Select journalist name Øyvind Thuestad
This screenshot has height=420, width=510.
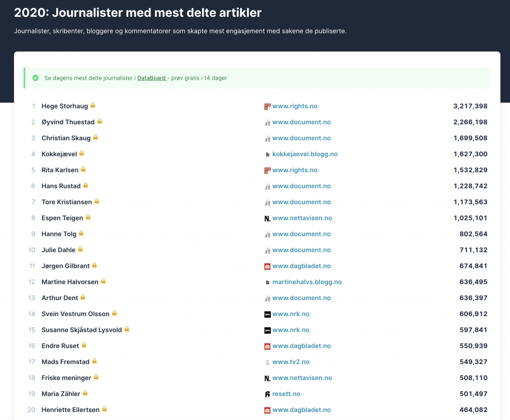[x=68, y=122]
